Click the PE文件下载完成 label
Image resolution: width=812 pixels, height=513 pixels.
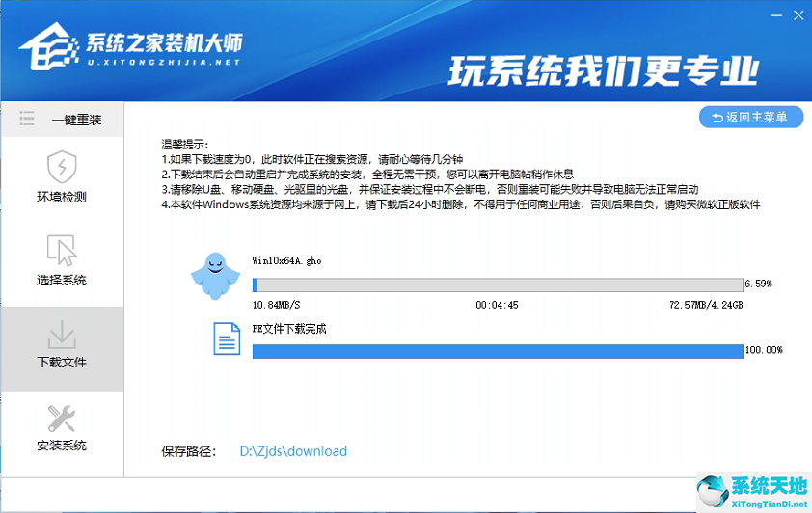tap(289, 329)
